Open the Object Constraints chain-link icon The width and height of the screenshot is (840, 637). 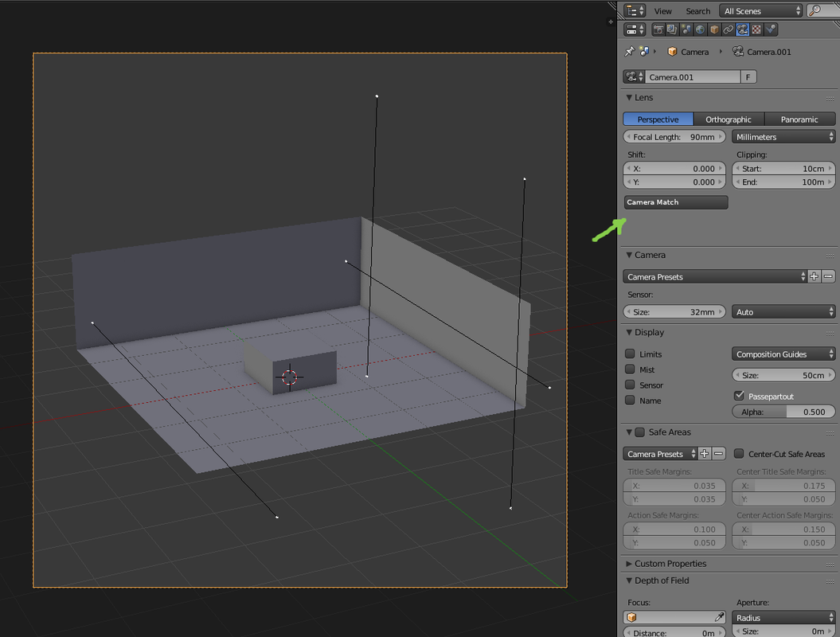(728, 30)
